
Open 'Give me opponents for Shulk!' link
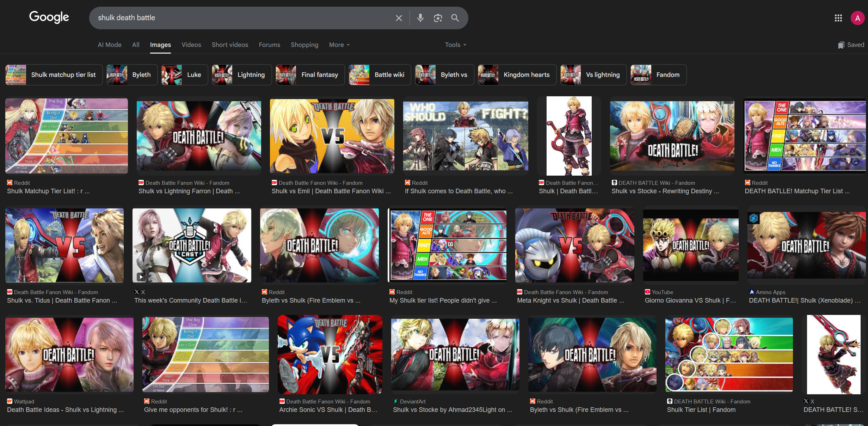[x=193, y=410]
